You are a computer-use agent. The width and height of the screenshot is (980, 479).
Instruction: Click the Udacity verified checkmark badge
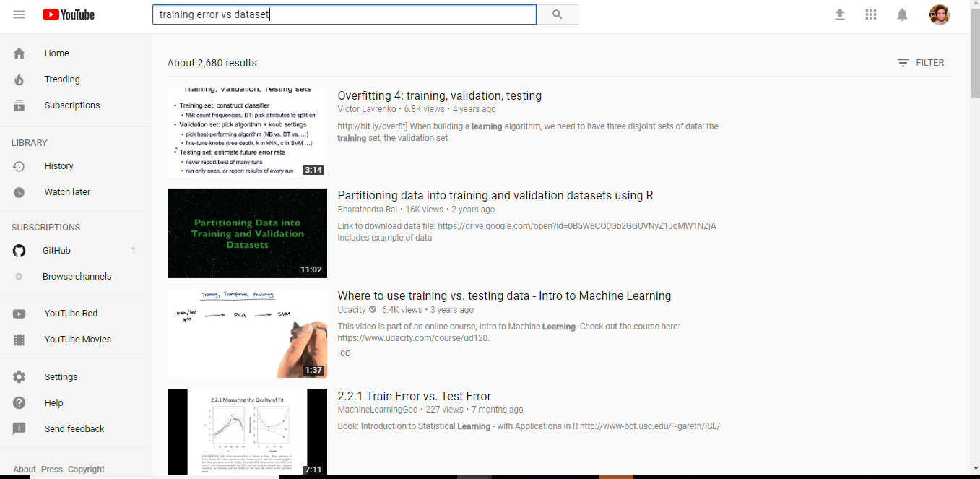[x=373, y=310]
